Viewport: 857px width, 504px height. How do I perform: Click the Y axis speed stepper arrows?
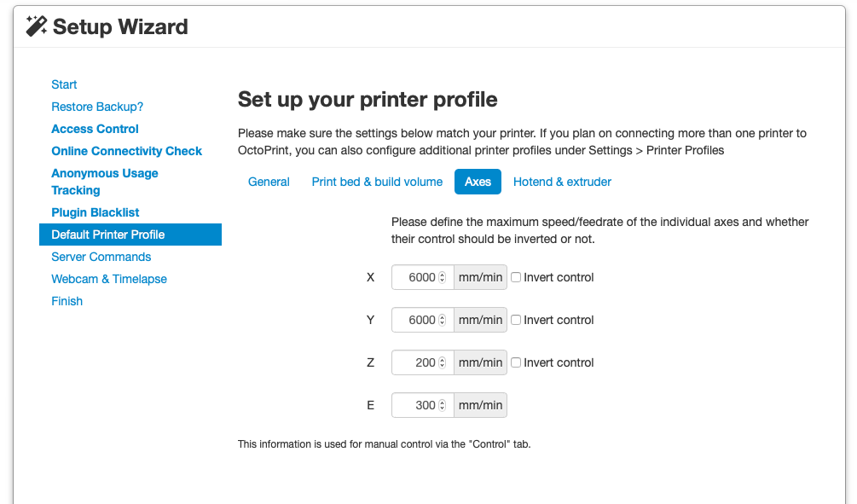[442, 320]
